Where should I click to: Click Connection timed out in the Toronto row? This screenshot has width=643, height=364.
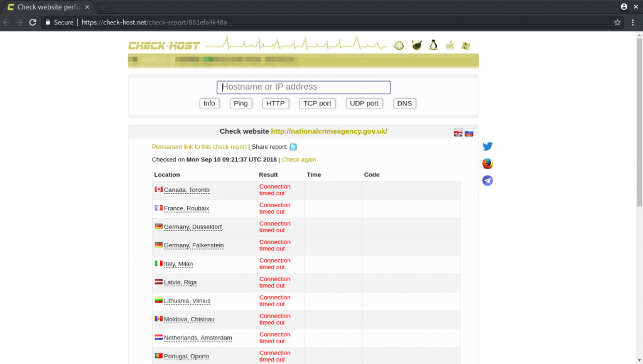click(x=275, y=190)
